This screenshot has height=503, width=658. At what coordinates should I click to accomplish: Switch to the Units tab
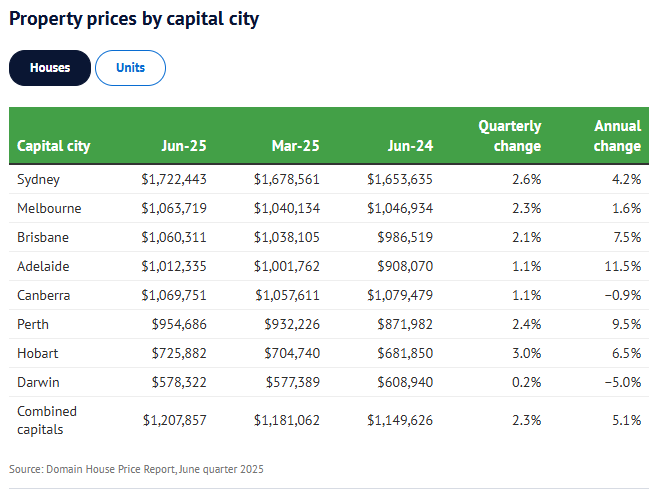pyautogui.click(x=130, y=68)
